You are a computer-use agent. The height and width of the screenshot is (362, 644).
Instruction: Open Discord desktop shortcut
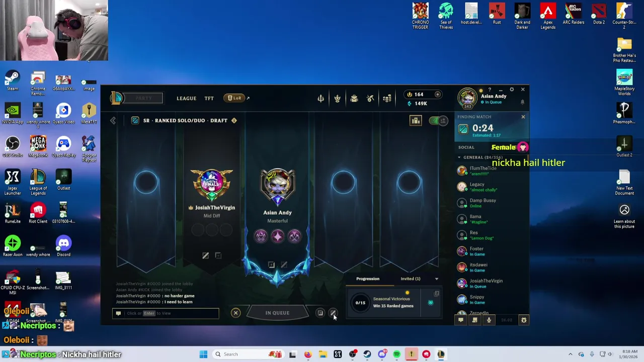(63, 247)
